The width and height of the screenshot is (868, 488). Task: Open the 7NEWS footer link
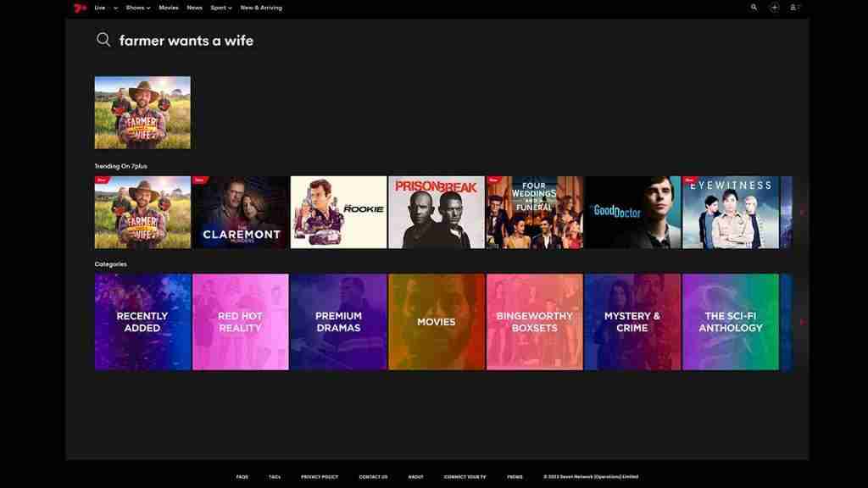(x=515, y=477)
